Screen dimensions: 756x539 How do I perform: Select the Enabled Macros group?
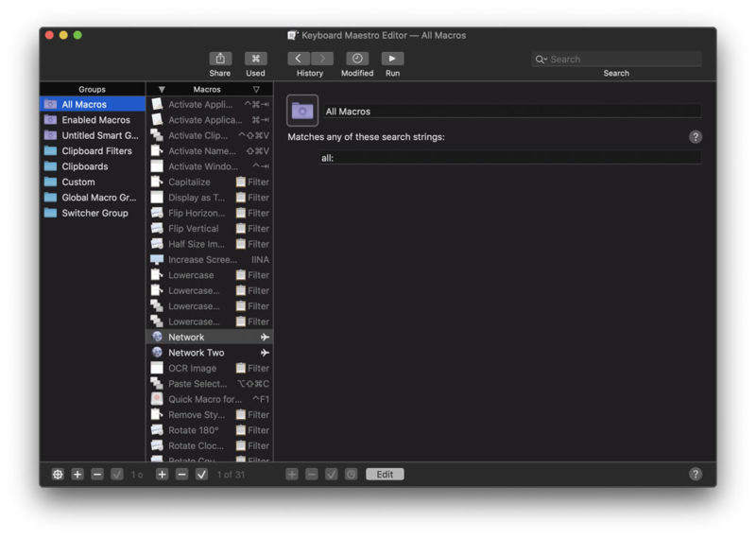pyautogui.click(x=92, y=120)
